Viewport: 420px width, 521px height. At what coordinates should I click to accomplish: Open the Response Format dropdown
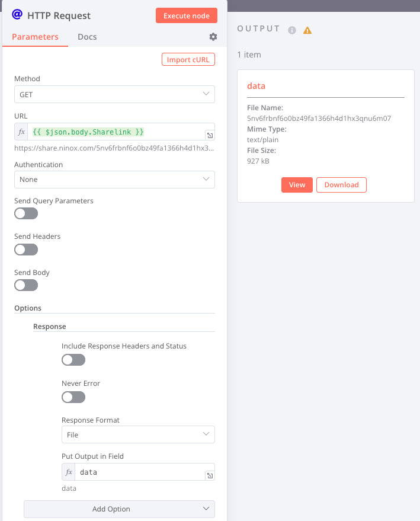click(138, 435)
